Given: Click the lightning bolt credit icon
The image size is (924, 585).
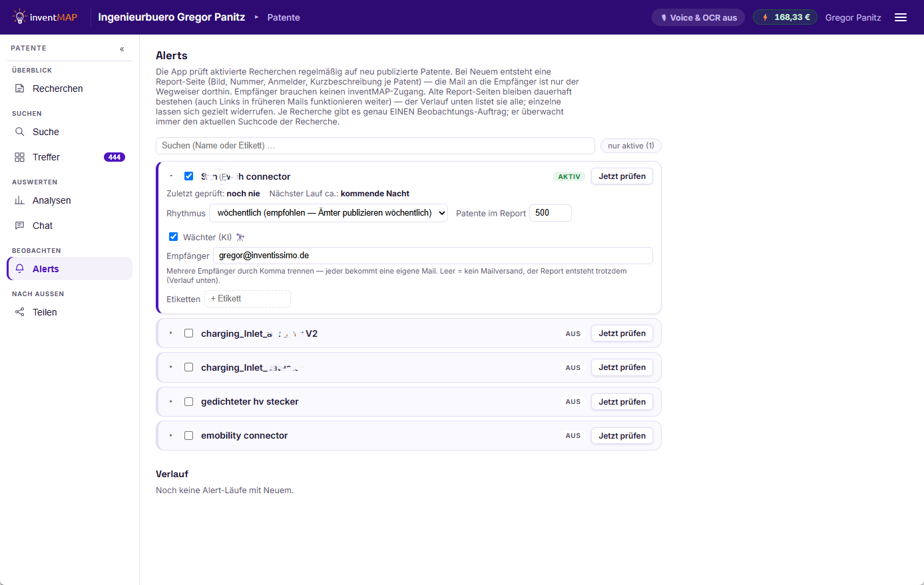Looking at the screenshot, I should pos(766,17).
